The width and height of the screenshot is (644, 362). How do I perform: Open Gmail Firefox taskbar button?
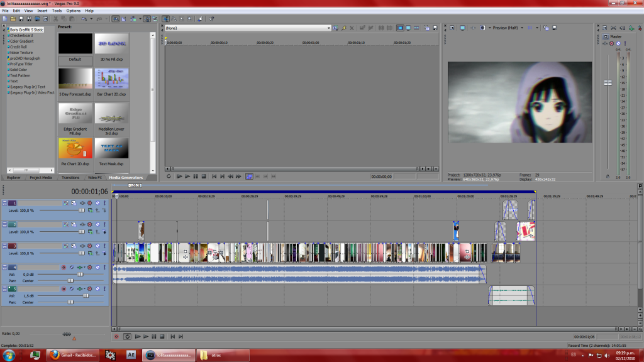[74, 355]
